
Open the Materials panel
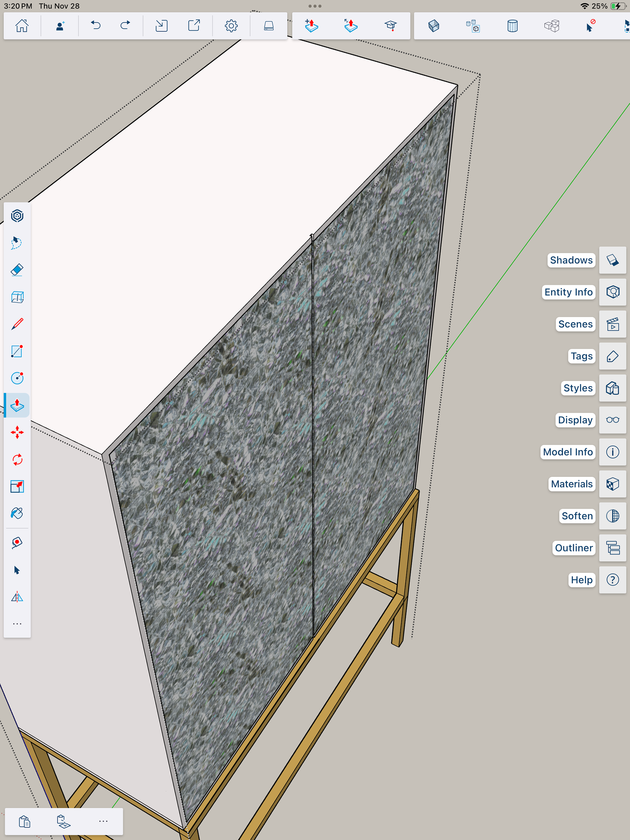point(612,484)
